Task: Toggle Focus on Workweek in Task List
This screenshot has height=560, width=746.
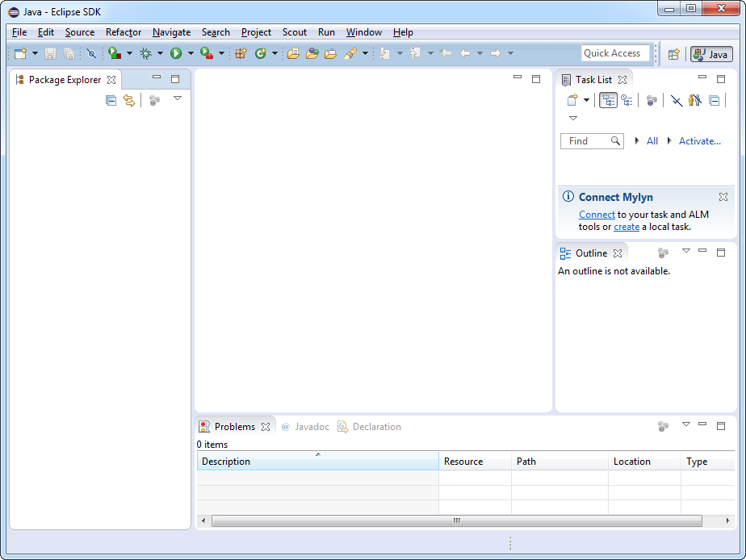Action: (652, 100)
